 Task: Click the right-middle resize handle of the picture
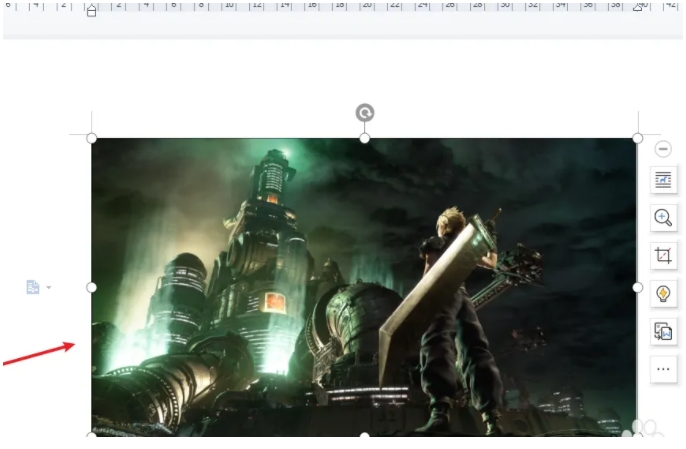tap(637, 288)
